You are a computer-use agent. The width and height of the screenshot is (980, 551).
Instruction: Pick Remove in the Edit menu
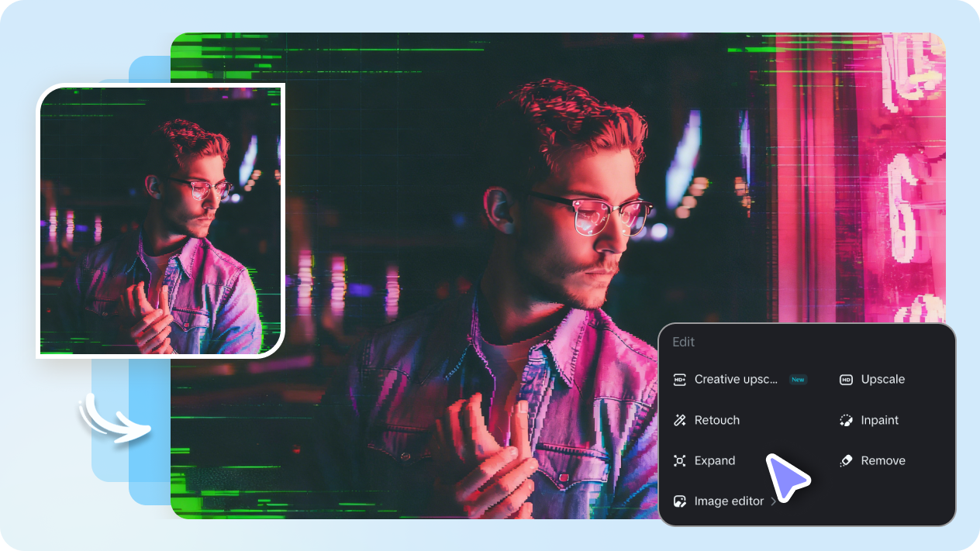pos(872,460)
